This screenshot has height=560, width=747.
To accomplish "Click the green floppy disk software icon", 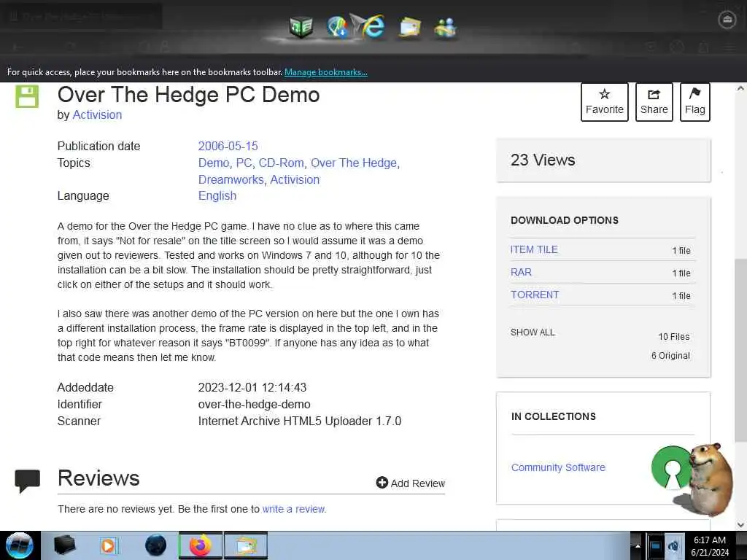I will (27, 96).
